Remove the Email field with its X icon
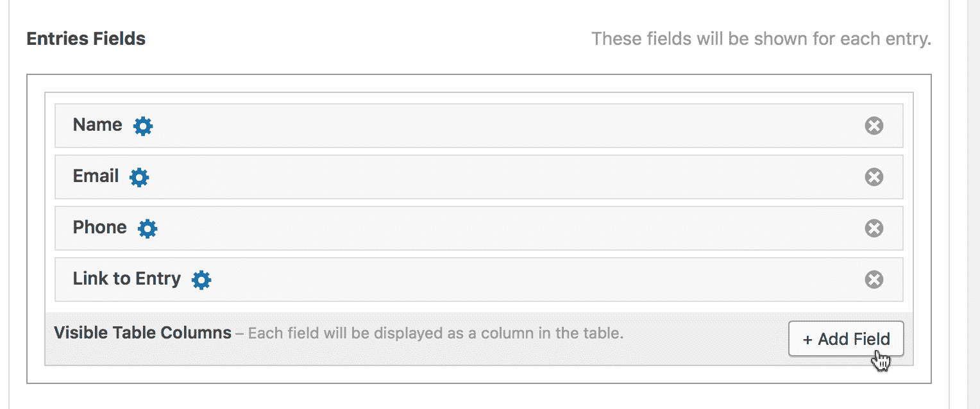The width and height of the screenshot is (980, 409). point(874,177)
